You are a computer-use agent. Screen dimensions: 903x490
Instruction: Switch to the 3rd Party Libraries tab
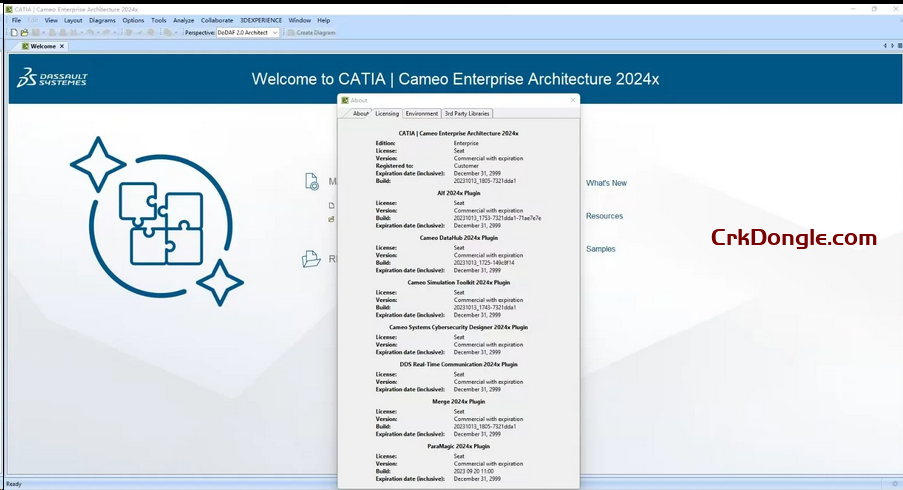tap(467, 113)
